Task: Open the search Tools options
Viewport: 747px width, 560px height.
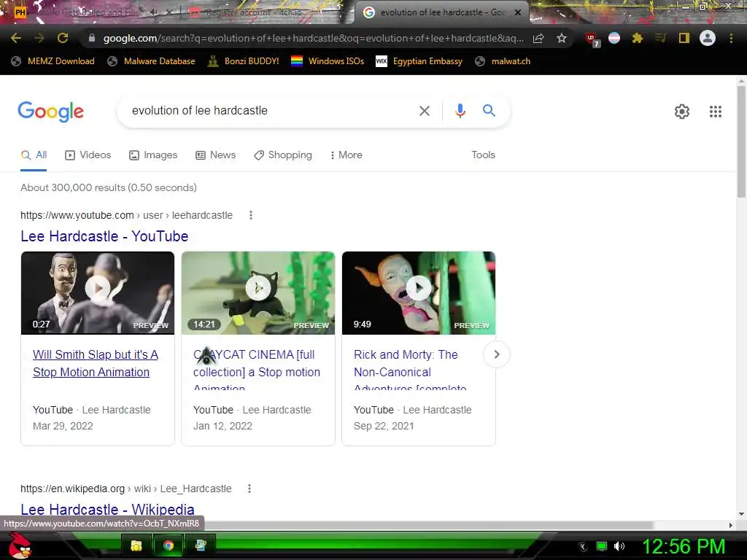Action: (483, 155)
